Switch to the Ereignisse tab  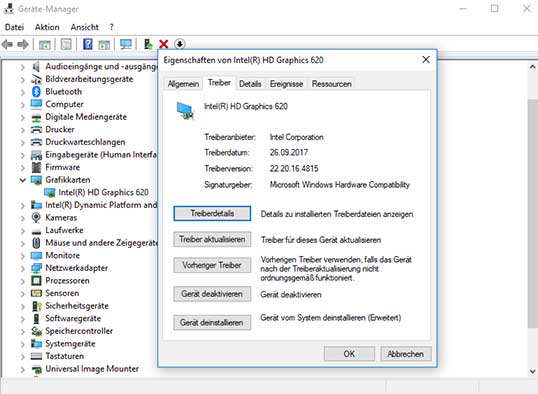click(286, 84)
